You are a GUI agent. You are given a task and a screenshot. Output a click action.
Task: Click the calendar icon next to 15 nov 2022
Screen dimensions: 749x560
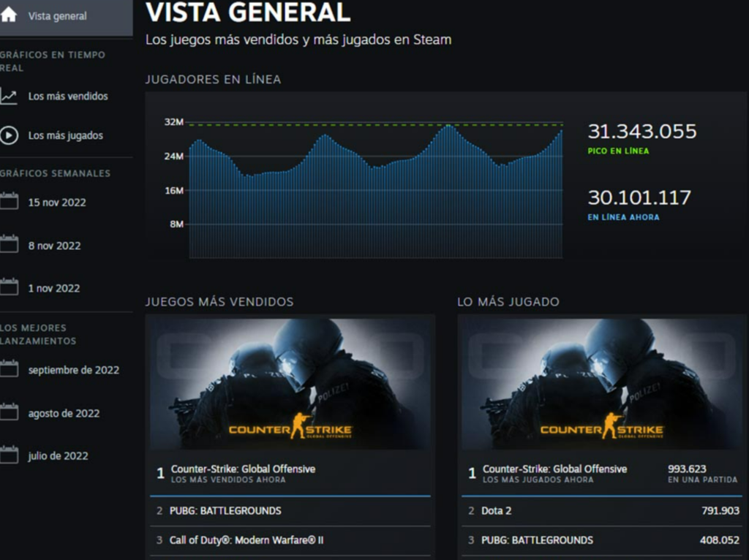point(9,202)
